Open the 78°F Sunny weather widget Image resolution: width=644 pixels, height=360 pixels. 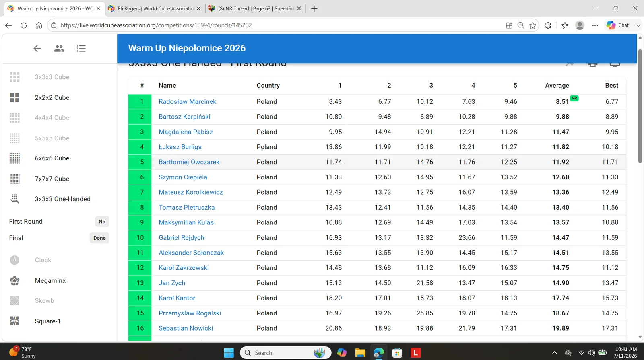(23, 352)
